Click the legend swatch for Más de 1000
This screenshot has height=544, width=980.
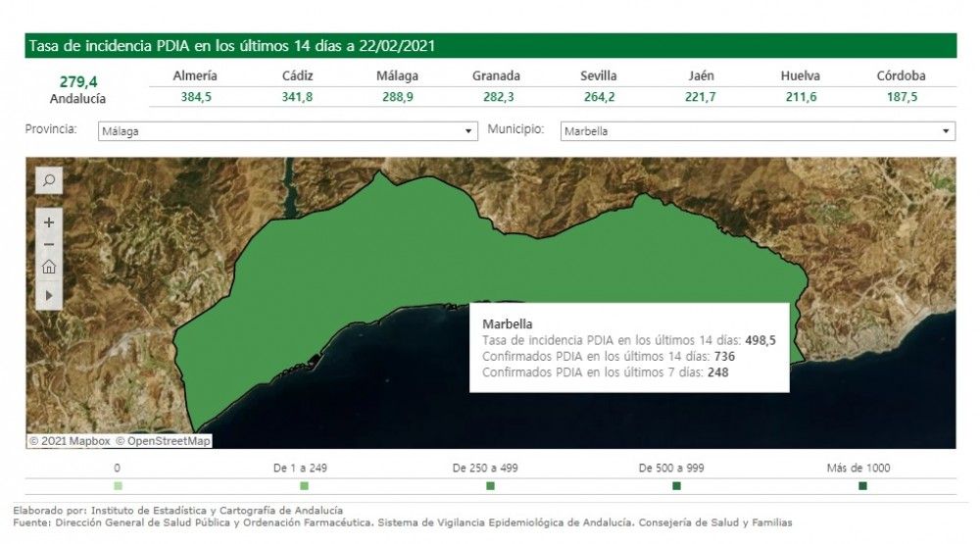tap(862, 486)
